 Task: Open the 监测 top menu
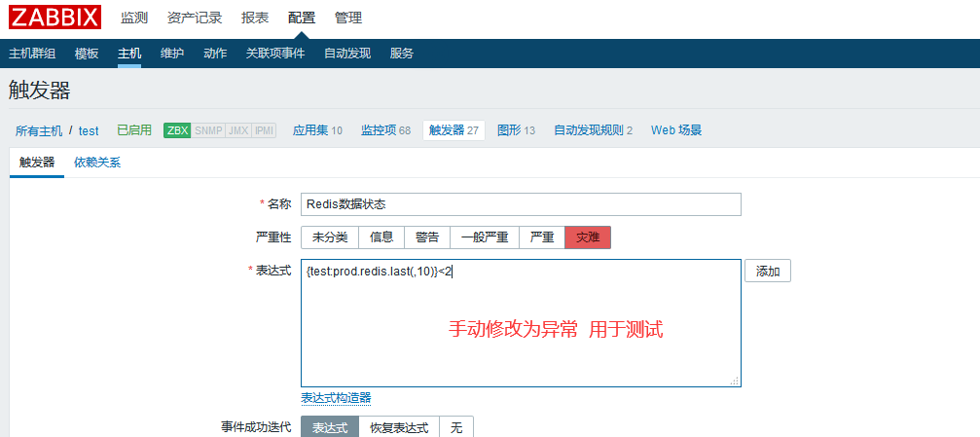coord(135,18)
